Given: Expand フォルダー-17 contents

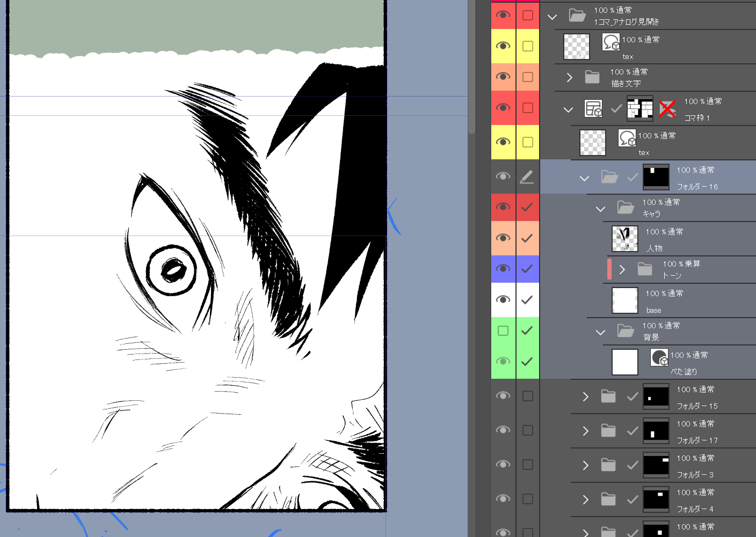Looking at the screenshot, I should pos(585,431).
